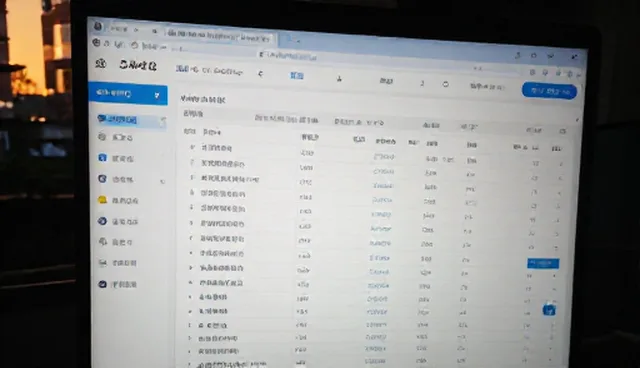This screenshot has height=368, width=640.
Task: Open the dropdown arrow on the blue sidebar entry
Action: [x=157, y=95]
